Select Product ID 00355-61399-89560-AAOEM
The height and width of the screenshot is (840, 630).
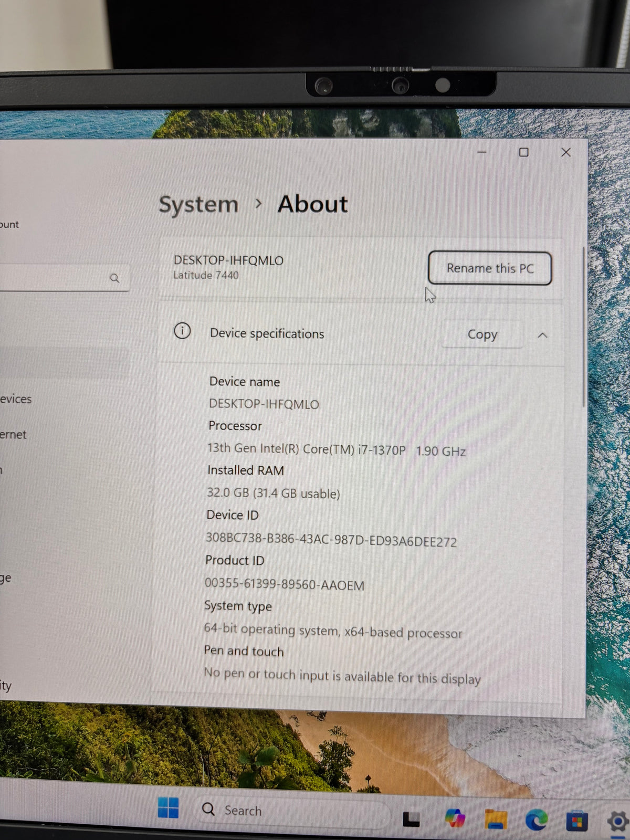point(285,584)
